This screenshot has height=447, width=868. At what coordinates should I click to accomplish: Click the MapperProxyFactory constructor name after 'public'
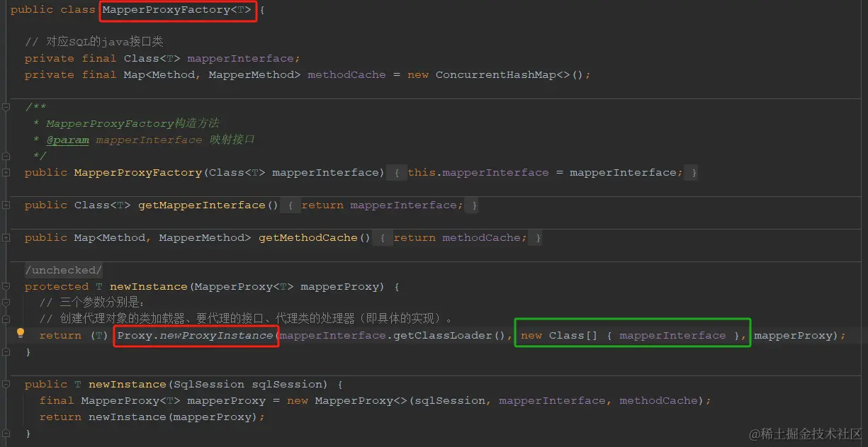pos(138,173)
